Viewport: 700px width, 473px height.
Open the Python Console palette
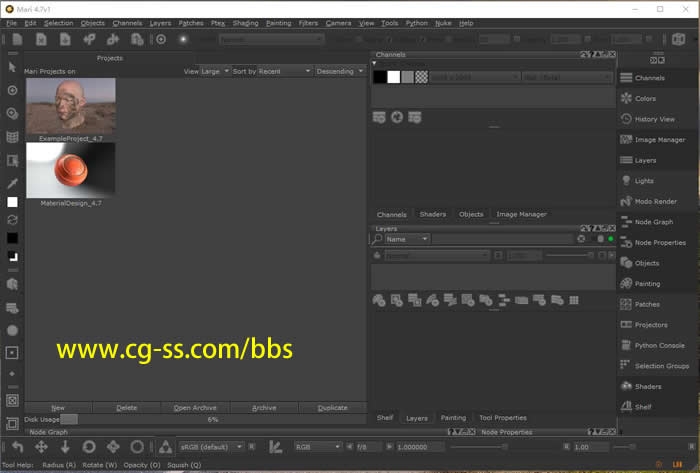659,345
